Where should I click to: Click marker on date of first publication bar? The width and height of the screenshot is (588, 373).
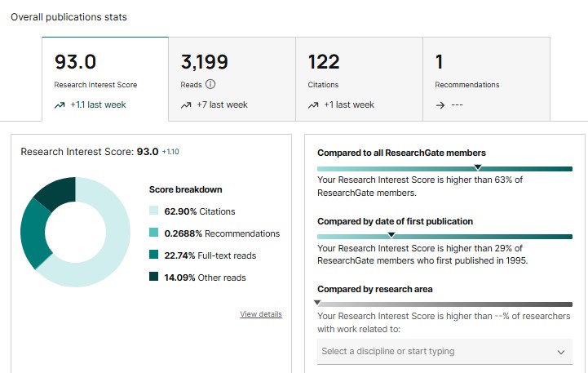(391, 235)
